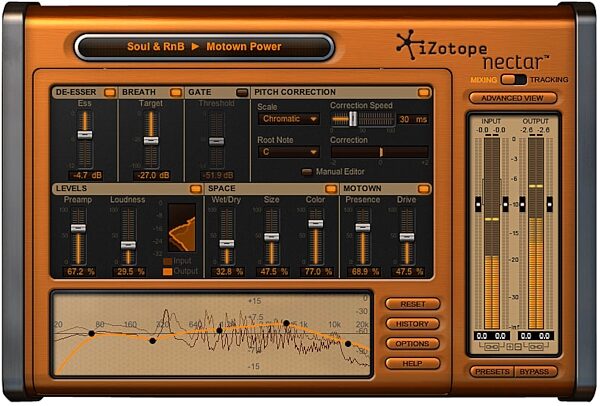
Task: Click the Loudness slider handle
Action: coord(128,245)
